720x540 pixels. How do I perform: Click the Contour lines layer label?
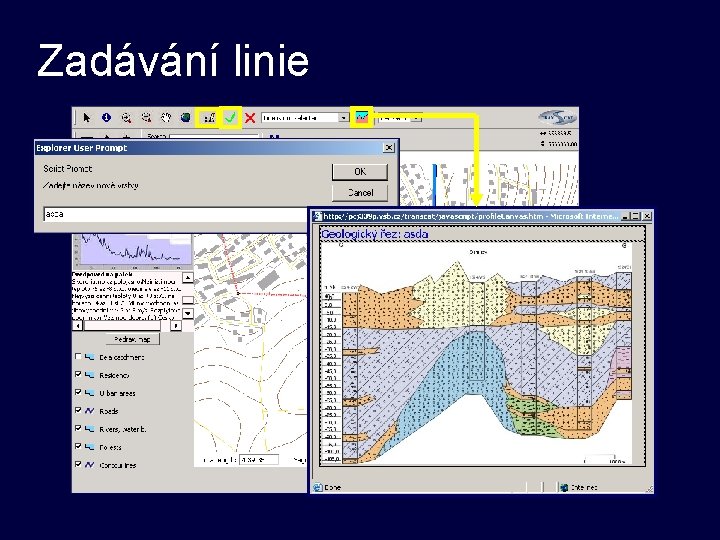click(118, 465)
